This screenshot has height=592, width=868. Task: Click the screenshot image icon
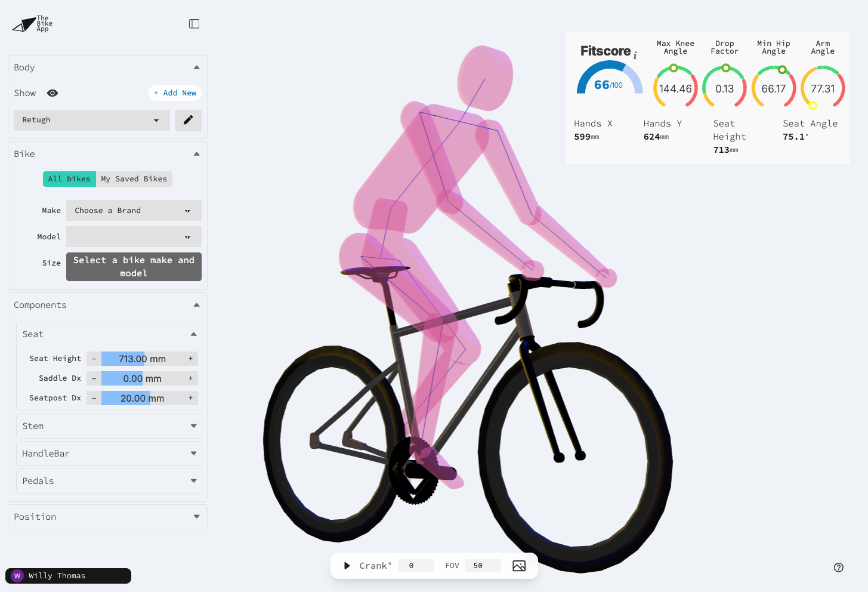click(518, 566)
